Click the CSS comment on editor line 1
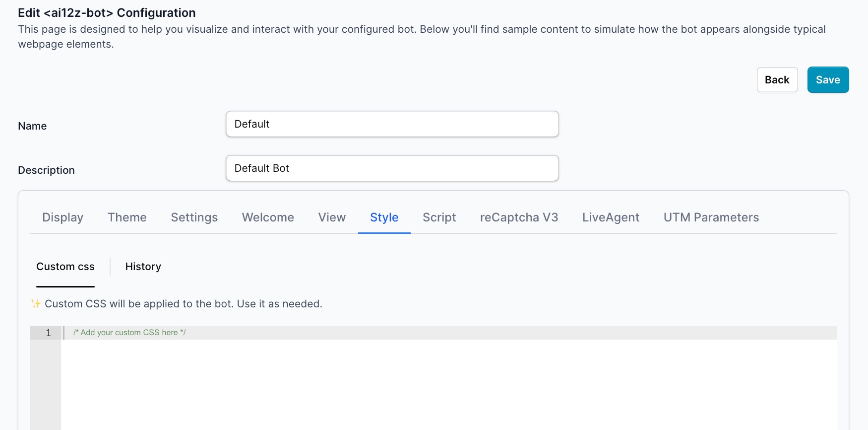Viewport: 868px width, 430px height. click(129, 333)
